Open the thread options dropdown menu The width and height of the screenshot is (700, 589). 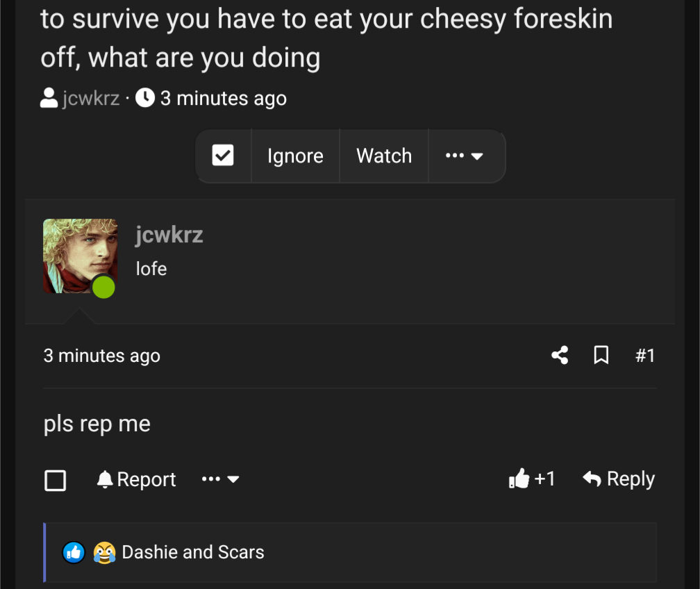(467, 156)
